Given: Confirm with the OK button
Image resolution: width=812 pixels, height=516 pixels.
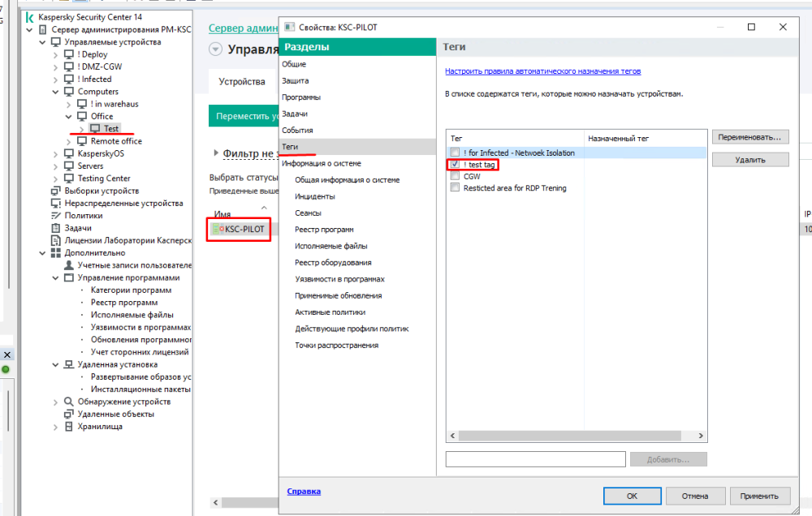Looking at the screenshot, I should (633, 496).
